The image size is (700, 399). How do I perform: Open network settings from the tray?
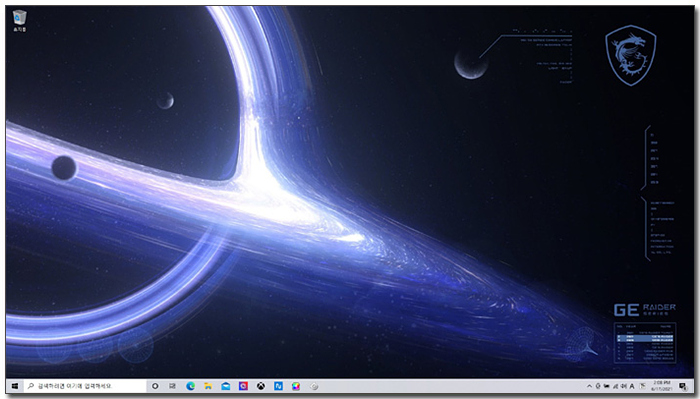point(616,387)
